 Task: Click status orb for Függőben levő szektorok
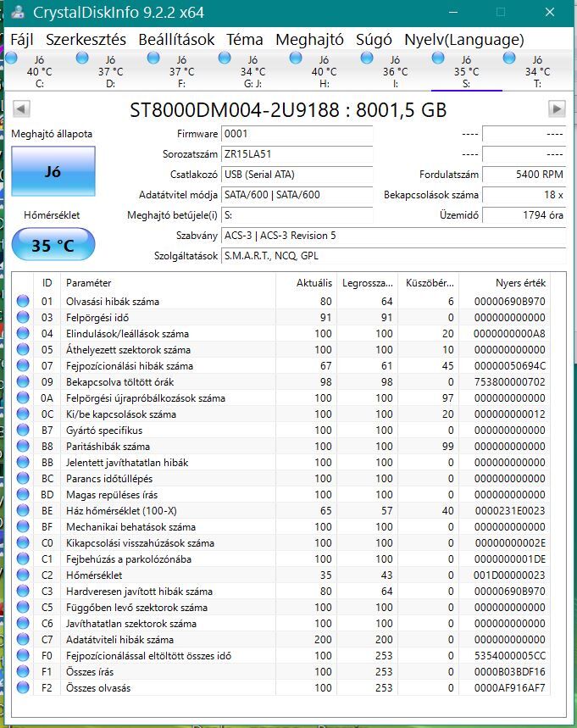[23, 607]
